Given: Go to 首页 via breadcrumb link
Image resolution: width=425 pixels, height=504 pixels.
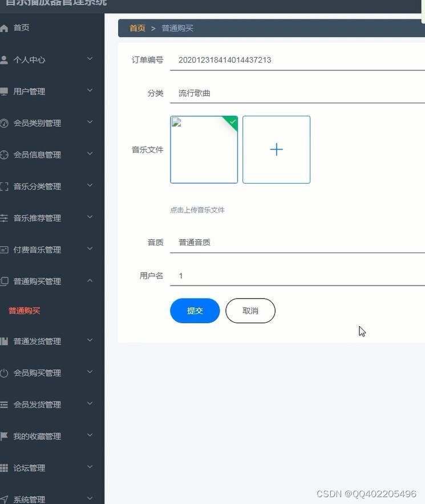Looking at the screenshot, I should (x=137, y=29).
